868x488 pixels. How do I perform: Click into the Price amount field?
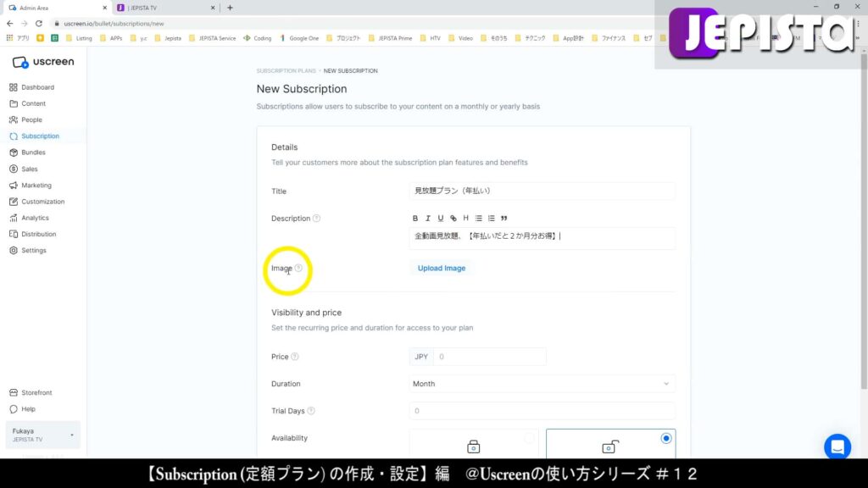pos(490,357)
